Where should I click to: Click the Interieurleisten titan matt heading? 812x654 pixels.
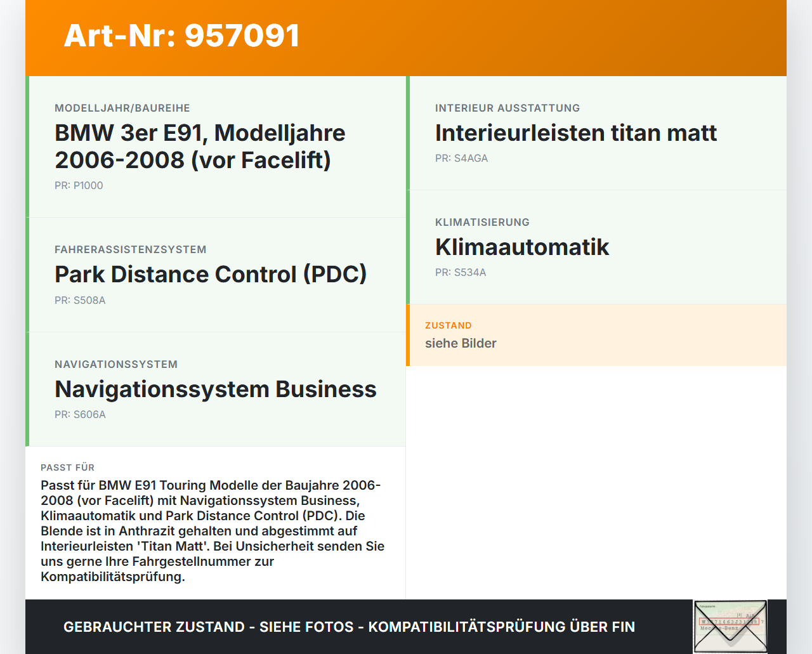576,133
